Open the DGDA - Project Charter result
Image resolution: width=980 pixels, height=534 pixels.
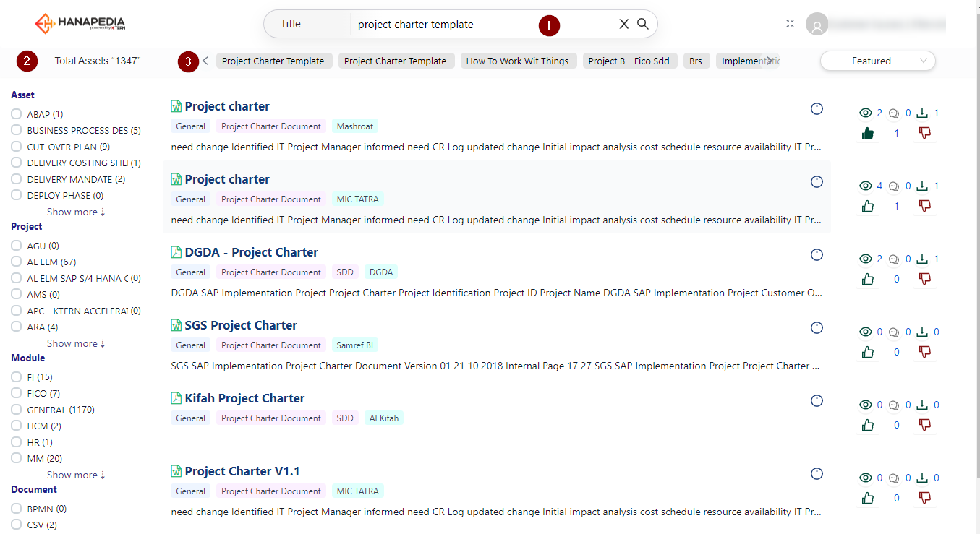tap(251, 252)
